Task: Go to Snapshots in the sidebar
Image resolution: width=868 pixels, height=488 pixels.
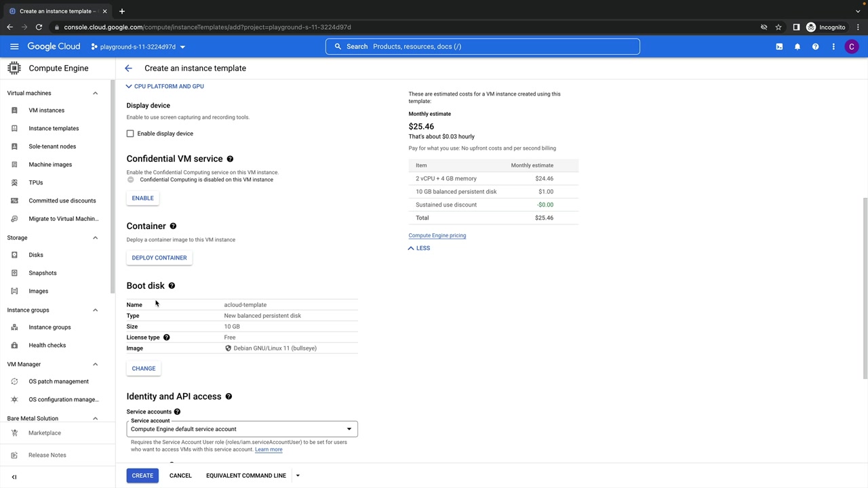Action: pos(42,273)
